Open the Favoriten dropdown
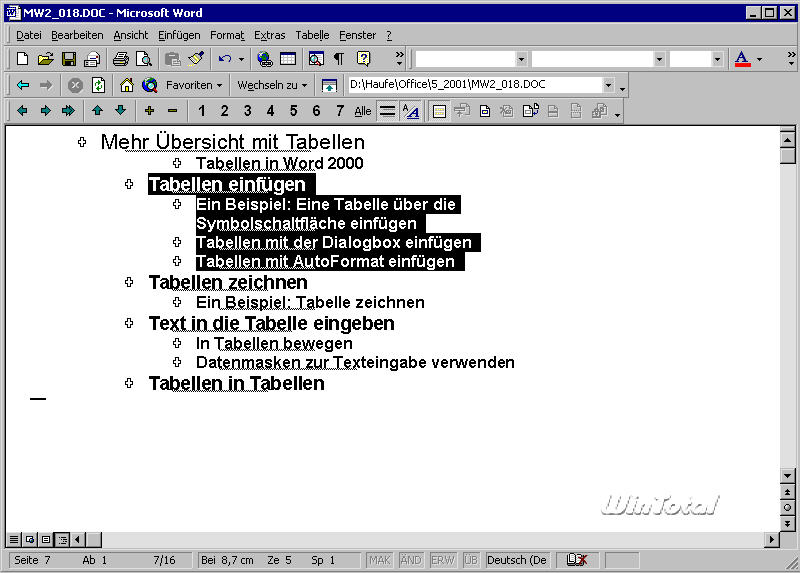 pyautogui.click(x=194, y=85)
